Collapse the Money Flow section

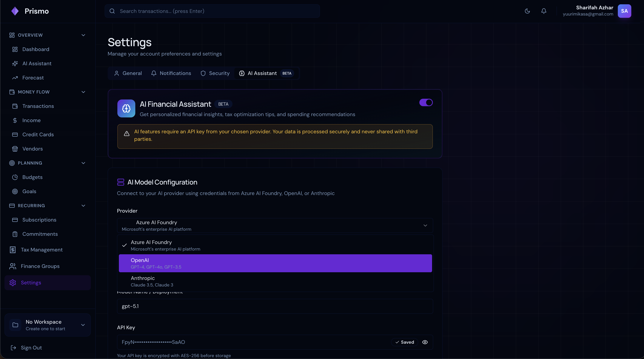(83, 92)
